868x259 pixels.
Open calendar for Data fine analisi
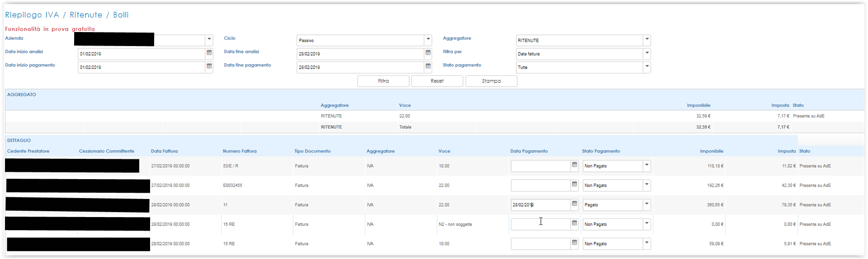click(x=428, y=53)
